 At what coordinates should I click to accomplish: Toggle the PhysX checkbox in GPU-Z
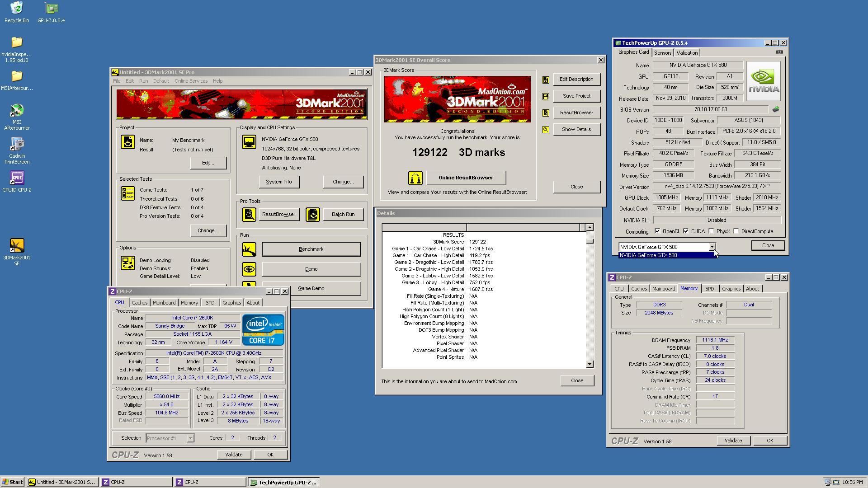click(711, 231)
